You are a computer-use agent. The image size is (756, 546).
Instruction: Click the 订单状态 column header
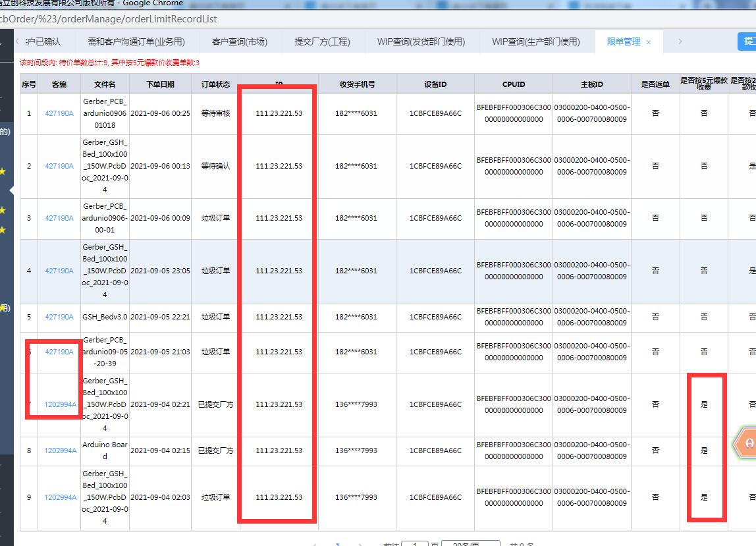215,84
